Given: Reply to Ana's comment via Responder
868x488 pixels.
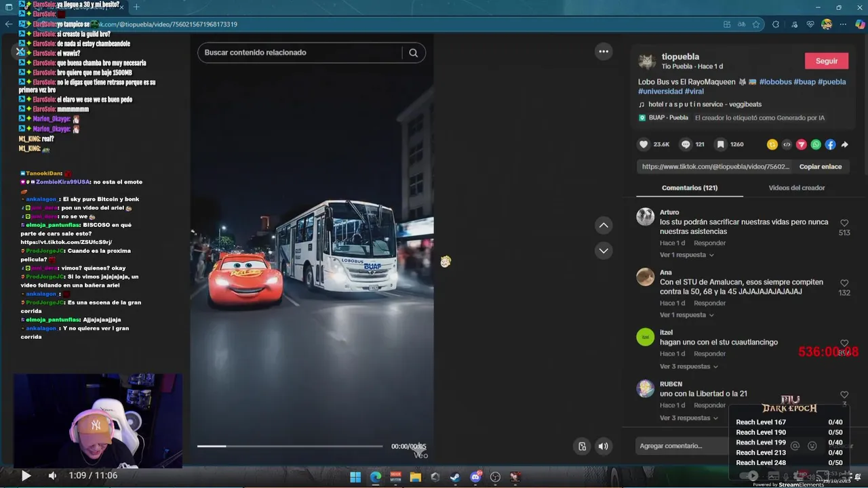Looking at the screenshot, I should tap(709, 303).
